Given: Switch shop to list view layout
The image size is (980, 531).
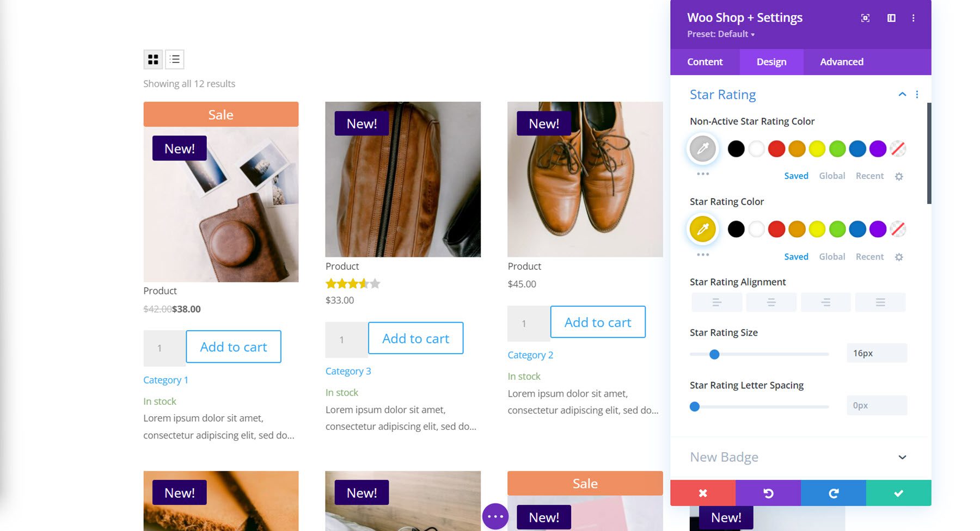Looking at the screenshot, I should coord(174,59).
